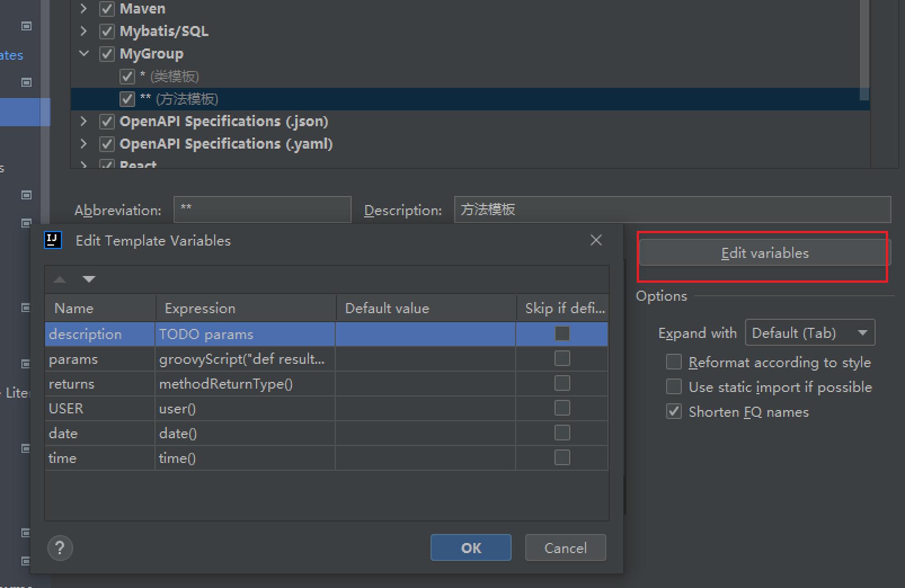Check Skip if defined for description row
The height and width of the screenshot is (588, 905).
562,334
